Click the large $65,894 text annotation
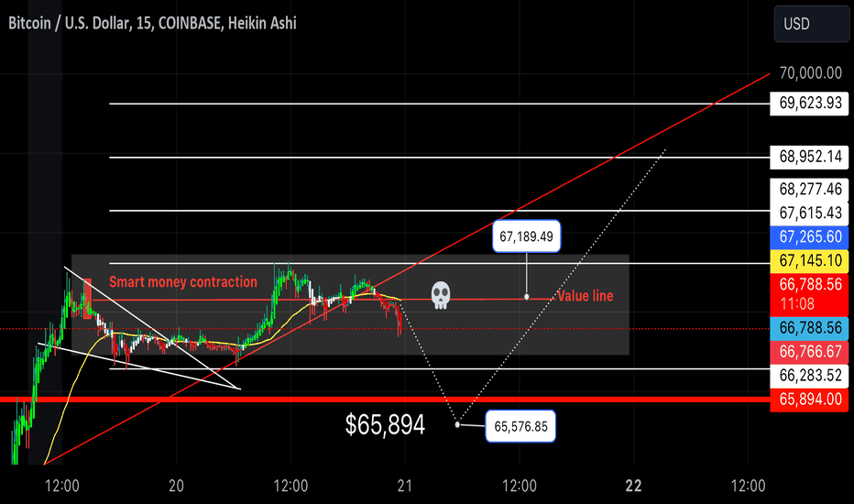This screenshot has height=504, width=854. click(x=385, y=424)
